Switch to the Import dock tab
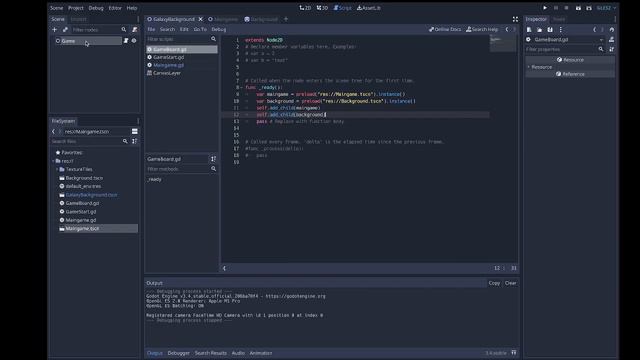Image resolution: width=640 pixels, height=360 pixels. pos(78,19)
